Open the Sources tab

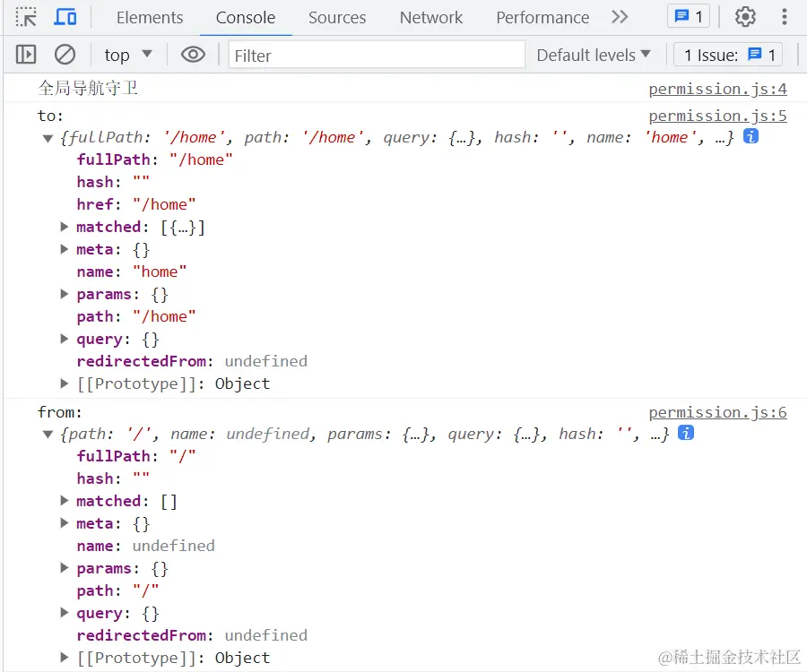click(337, 18)
